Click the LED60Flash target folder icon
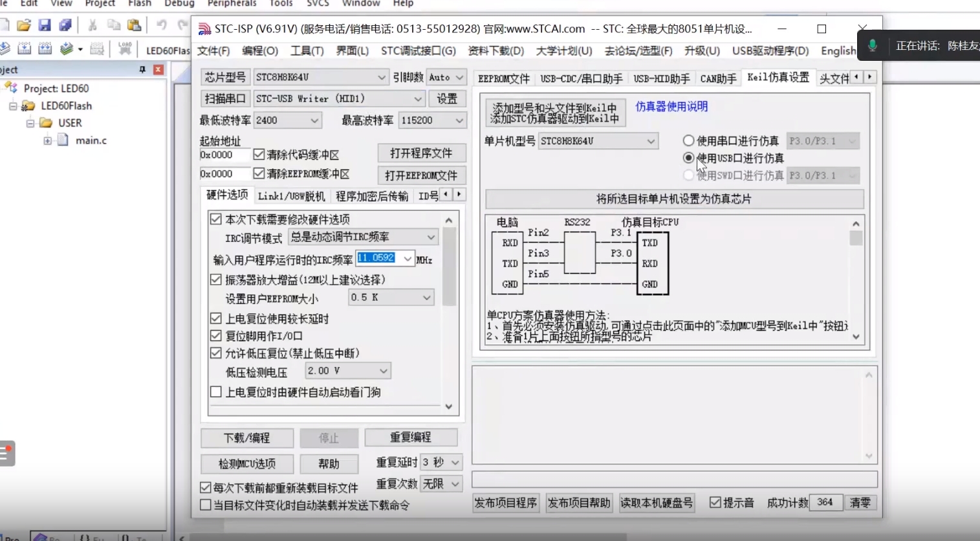980x541 pixels. coord(28,105)
